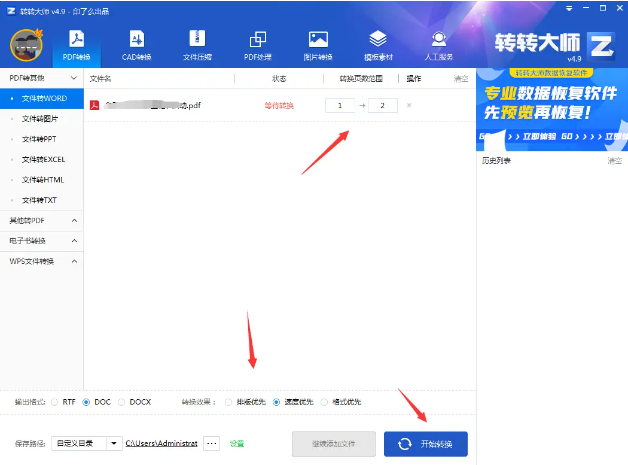Select RTF output format
This screenshot has height=465, width=628.
(x=54, y=402)
